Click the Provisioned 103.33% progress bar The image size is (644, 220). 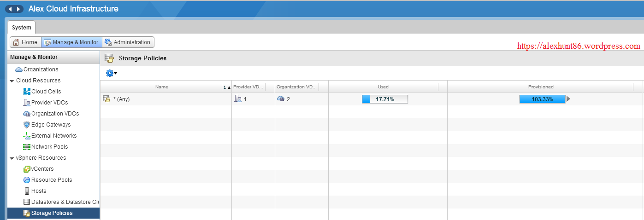click(542, 99)
